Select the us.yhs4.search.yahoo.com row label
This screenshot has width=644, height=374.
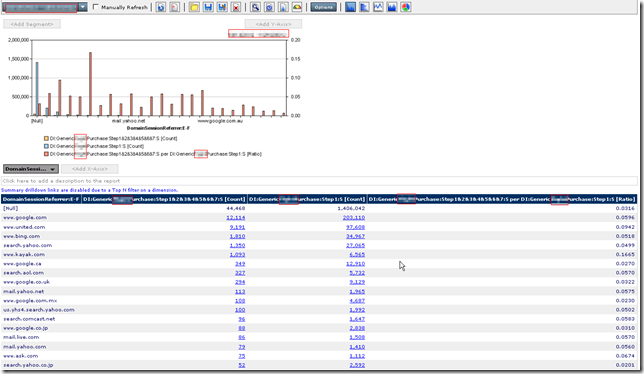tap(39, 310)
